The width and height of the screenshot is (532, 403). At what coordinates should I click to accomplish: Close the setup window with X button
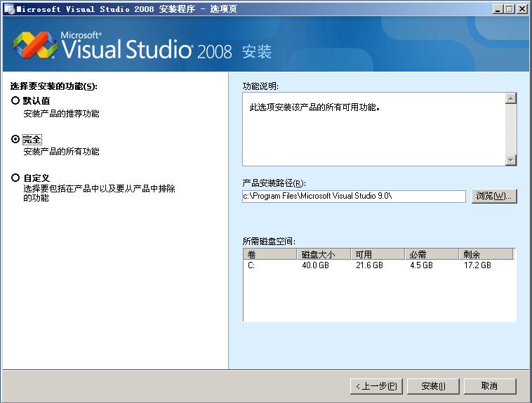coord(521,9)
